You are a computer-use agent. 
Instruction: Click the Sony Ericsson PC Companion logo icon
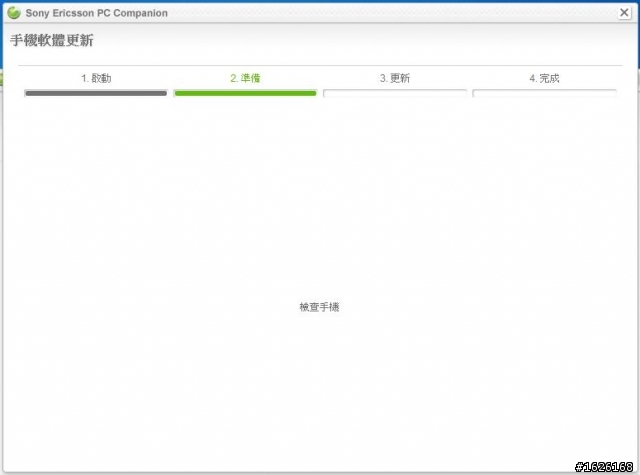14,13
